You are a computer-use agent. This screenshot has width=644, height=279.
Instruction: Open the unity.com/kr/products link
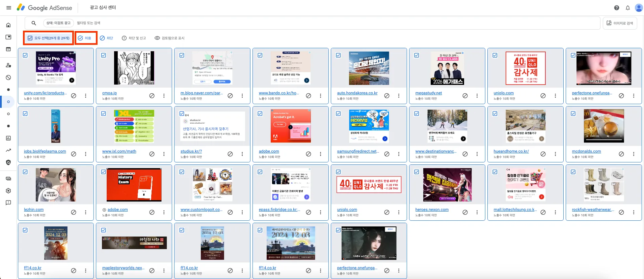45,93
